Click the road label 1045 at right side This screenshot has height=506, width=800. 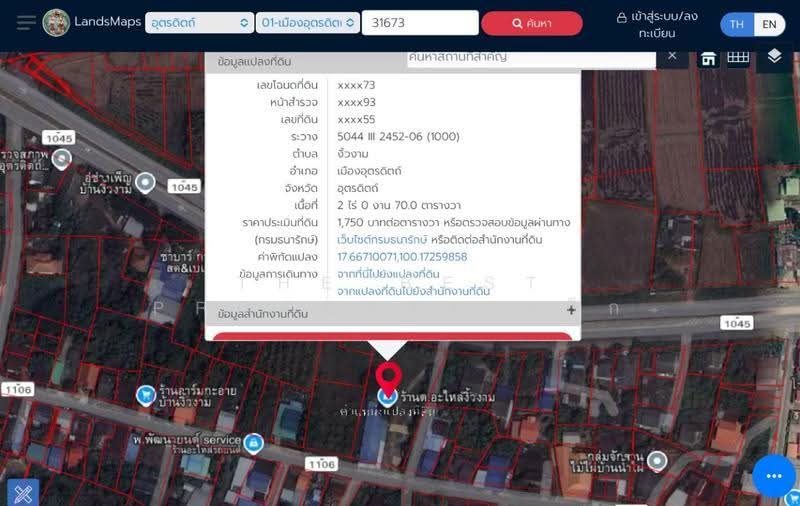pos(737,323)
